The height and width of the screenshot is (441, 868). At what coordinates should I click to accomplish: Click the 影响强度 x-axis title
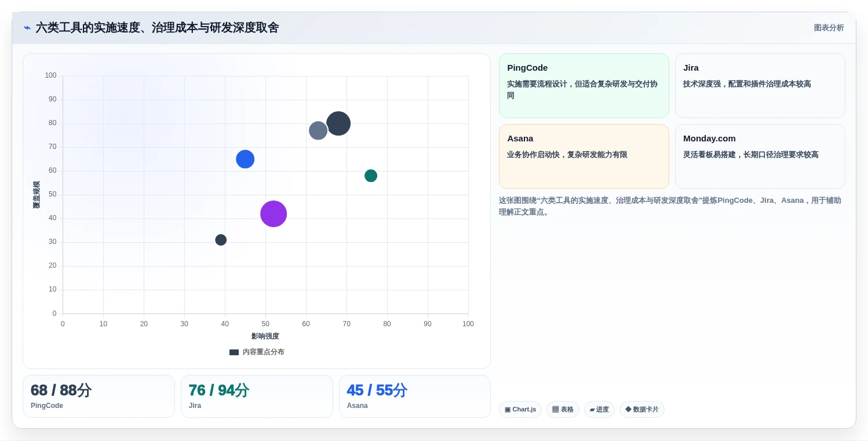coord(265,336)
